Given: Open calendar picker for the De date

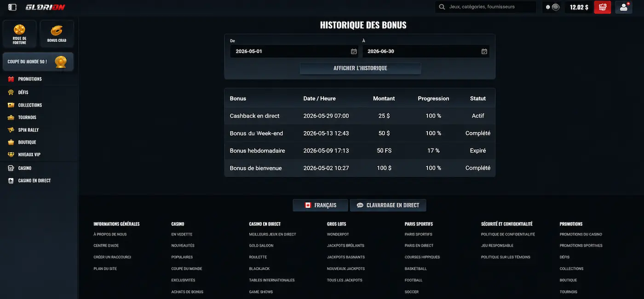Looking at the screenshot, I should click(x=354, y=52).
